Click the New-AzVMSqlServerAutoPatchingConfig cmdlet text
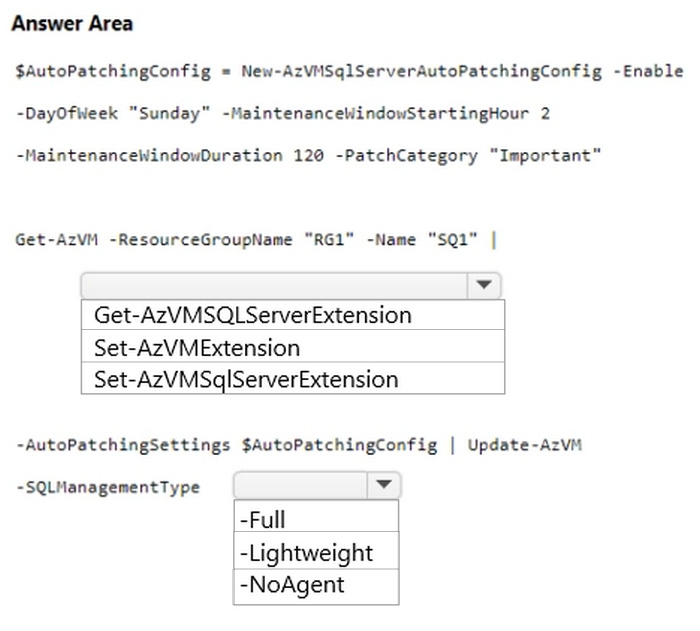Viewport: 700px width, 631px height. pos(421,72)
